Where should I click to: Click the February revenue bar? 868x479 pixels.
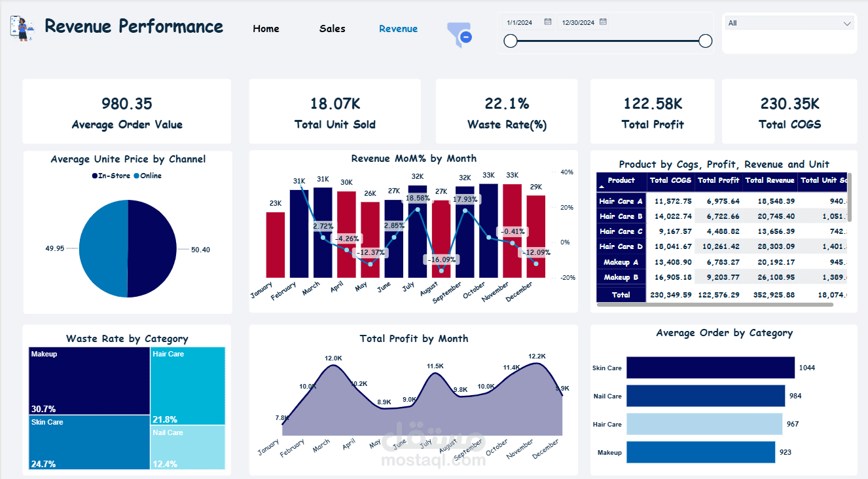point(299,233)
